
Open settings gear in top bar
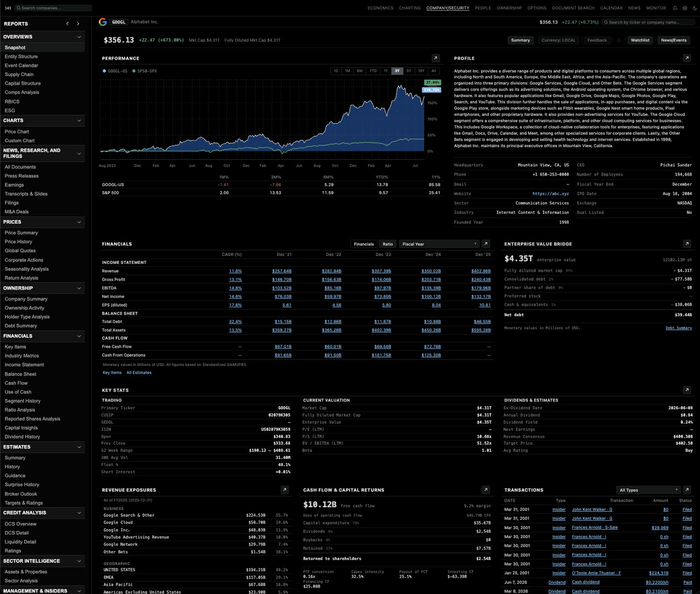point(685,8)
